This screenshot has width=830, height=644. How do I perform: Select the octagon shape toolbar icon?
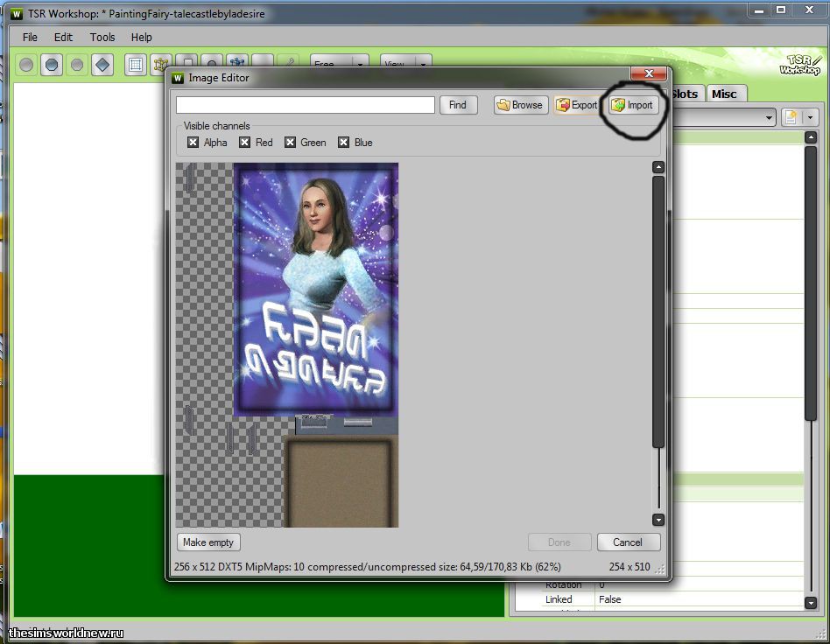tap(52, 65)
